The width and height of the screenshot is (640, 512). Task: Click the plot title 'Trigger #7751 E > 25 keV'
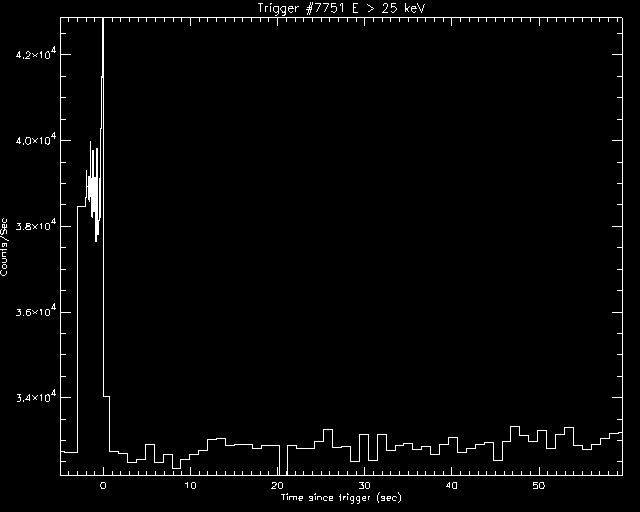point(342,8)
